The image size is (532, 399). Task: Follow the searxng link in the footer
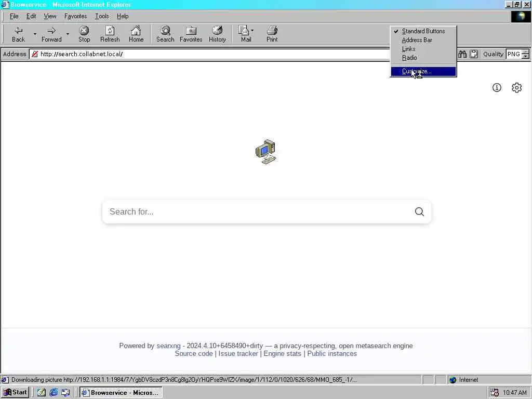point(168,345)
